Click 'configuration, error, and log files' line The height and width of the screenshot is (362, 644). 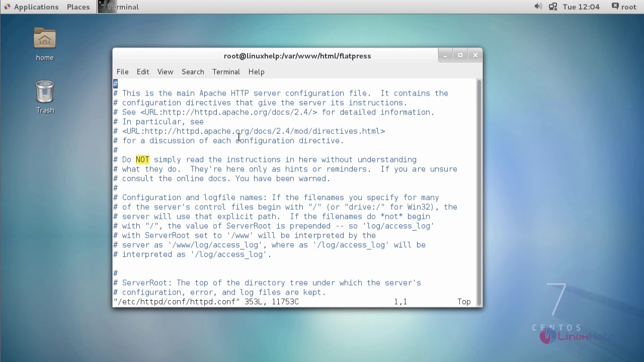point(219,292)
